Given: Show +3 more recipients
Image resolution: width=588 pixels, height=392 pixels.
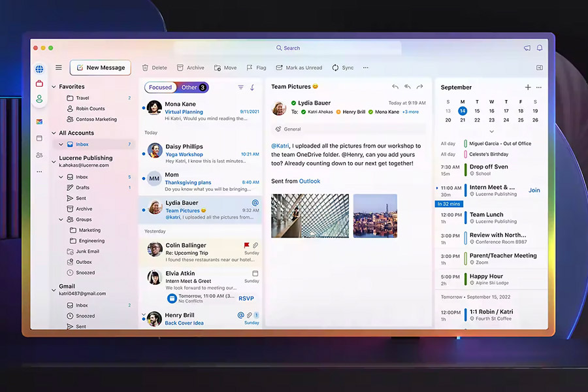Looking at the screenshot, I should [411, 112].
